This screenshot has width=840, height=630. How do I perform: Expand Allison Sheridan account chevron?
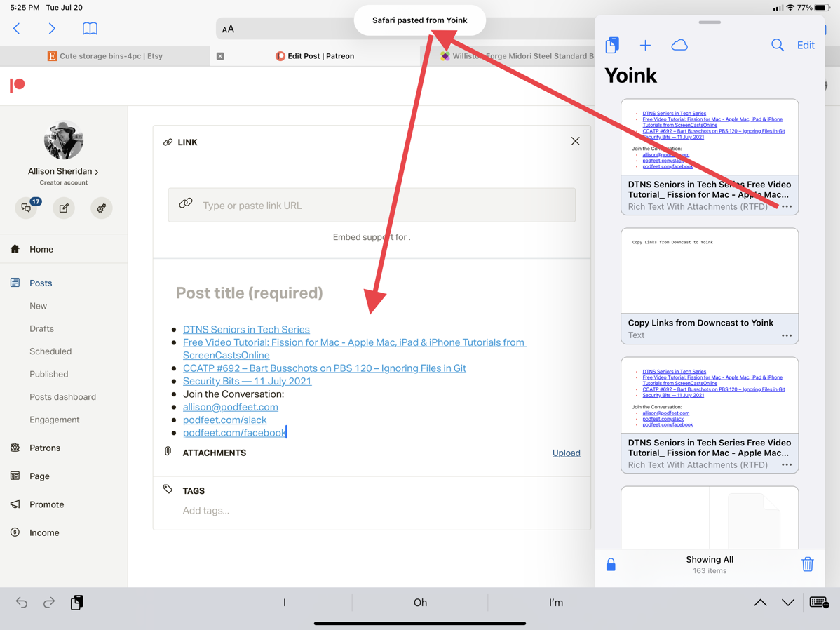96,172
